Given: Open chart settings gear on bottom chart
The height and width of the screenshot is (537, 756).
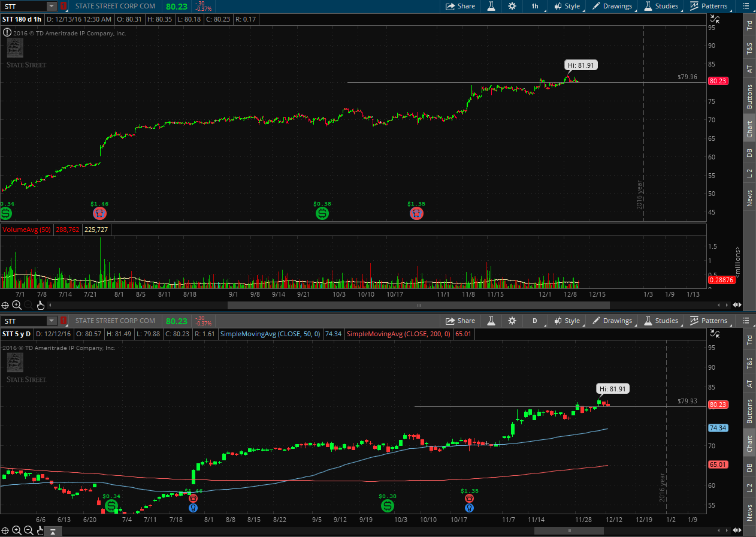Looking at the screenshot, I should [x=512, y=321].
